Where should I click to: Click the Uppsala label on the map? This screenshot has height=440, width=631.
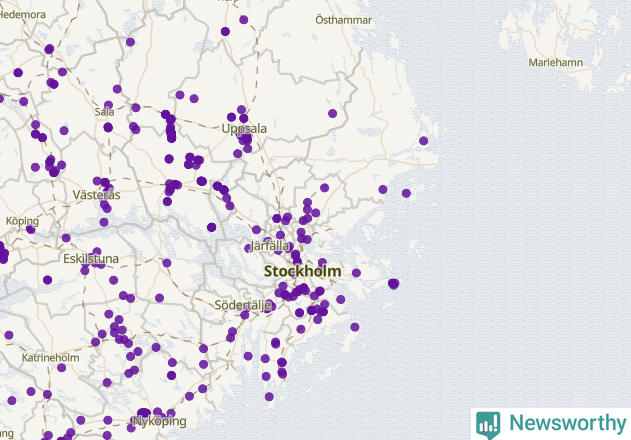pos(244,129)
